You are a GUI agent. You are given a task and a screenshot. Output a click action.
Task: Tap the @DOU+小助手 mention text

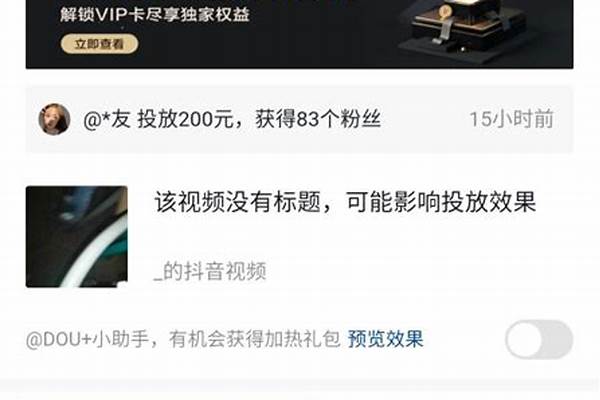tap(87, 339)
